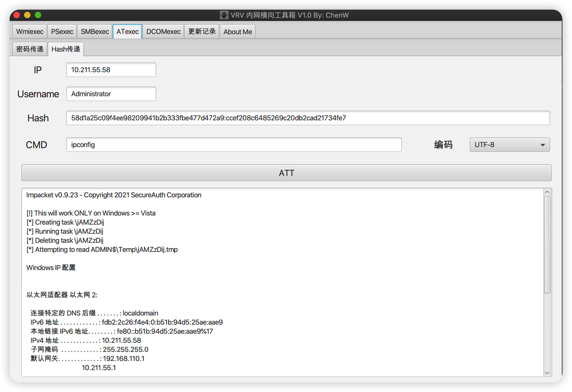The image size is (572, 392).
Task: Click the output panel scrollbar thumb
Action: 547,245
